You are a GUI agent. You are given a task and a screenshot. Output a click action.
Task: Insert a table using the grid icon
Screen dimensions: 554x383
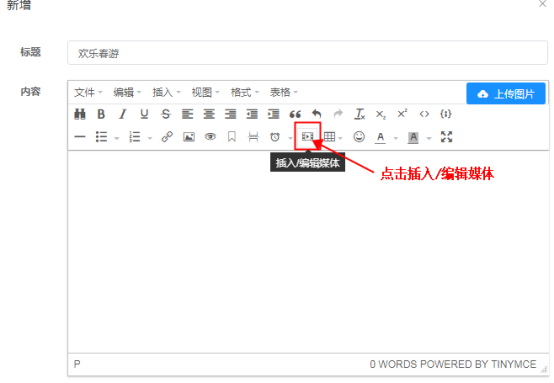click(x=329, y=137)
